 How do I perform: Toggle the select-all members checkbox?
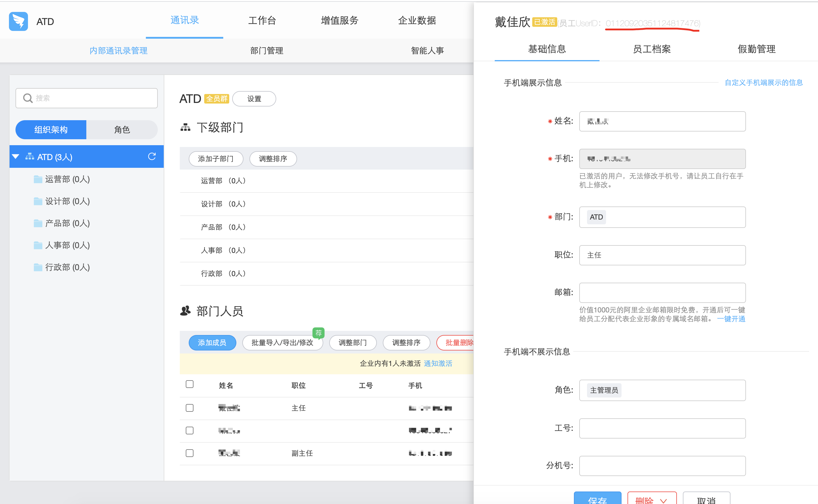(x=190, y=384)
